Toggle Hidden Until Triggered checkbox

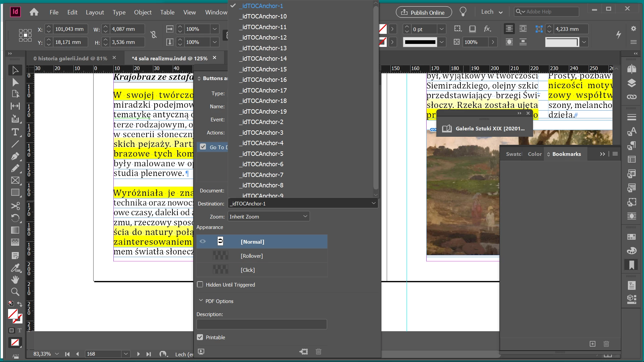[200, 285]
